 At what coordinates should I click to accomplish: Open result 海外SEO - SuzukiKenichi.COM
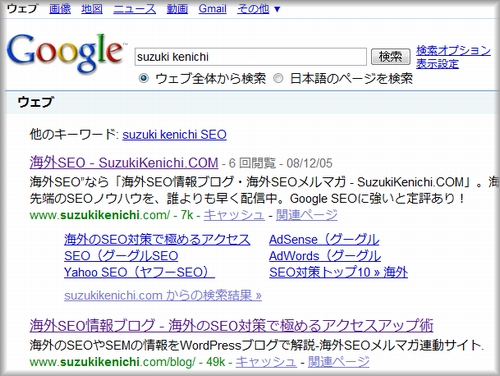click(124, 163)
